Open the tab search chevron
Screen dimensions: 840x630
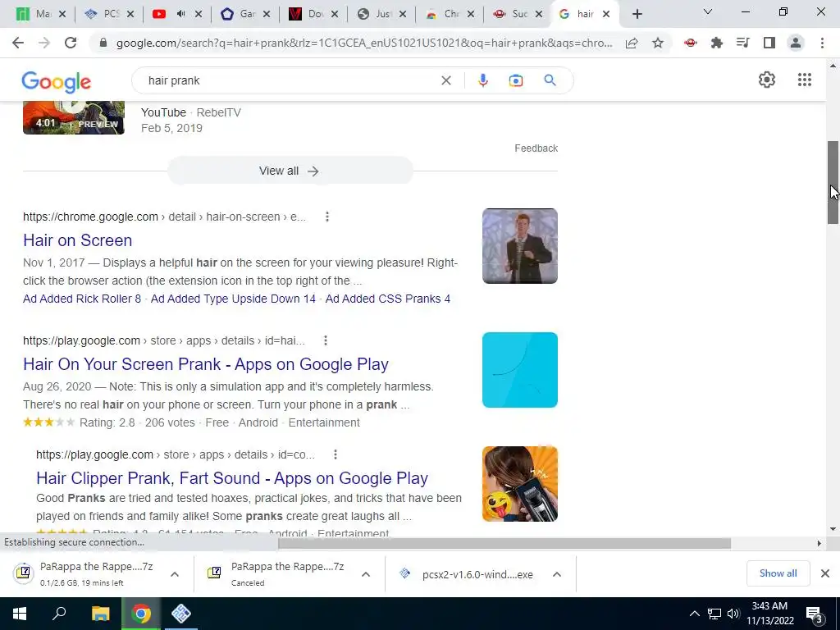click(707, 11)
